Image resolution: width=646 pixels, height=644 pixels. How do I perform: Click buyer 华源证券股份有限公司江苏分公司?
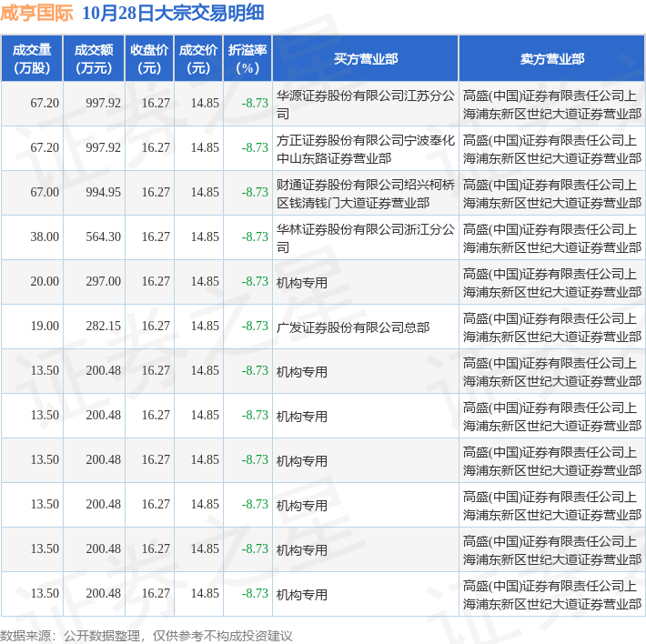[x=366, y=105]
